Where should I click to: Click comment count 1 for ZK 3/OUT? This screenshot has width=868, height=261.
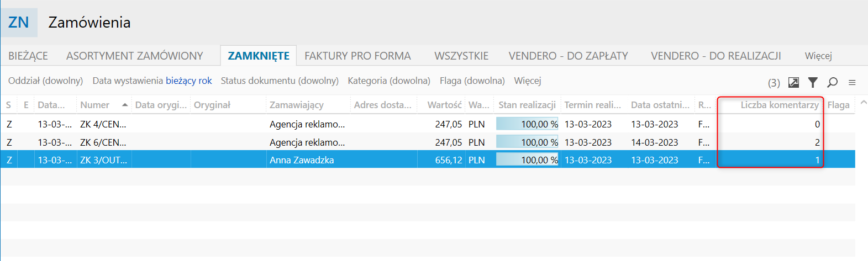[x=818, y=160]
